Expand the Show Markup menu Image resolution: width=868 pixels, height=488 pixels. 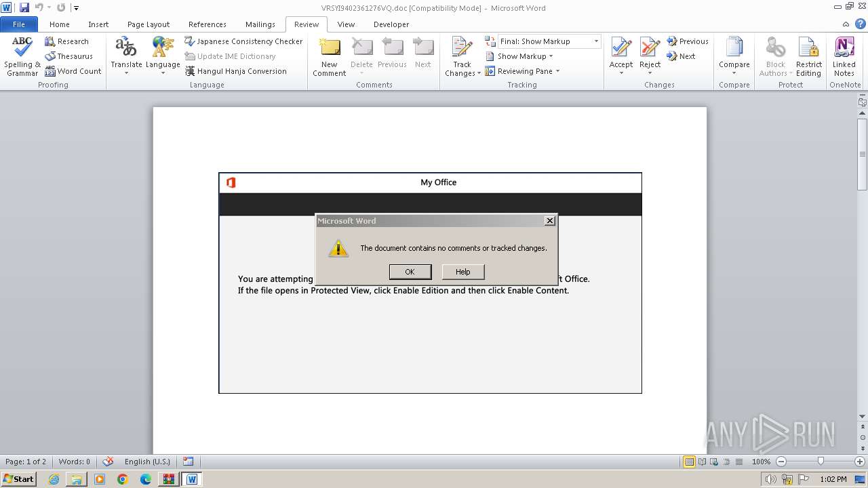(520, 56)
